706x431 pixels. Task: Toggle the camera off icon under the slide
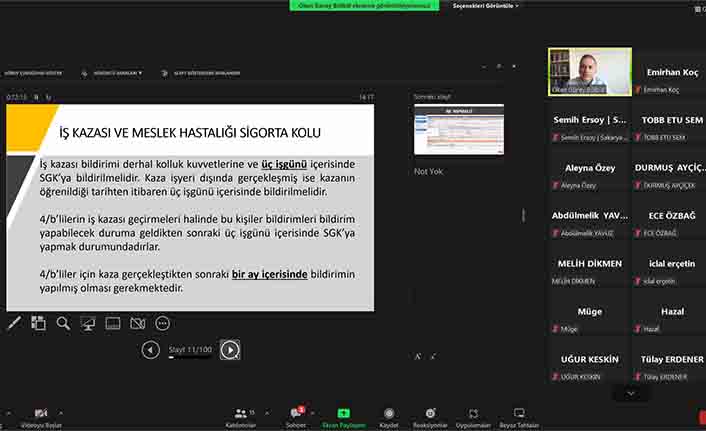click(x=138, y=323)
